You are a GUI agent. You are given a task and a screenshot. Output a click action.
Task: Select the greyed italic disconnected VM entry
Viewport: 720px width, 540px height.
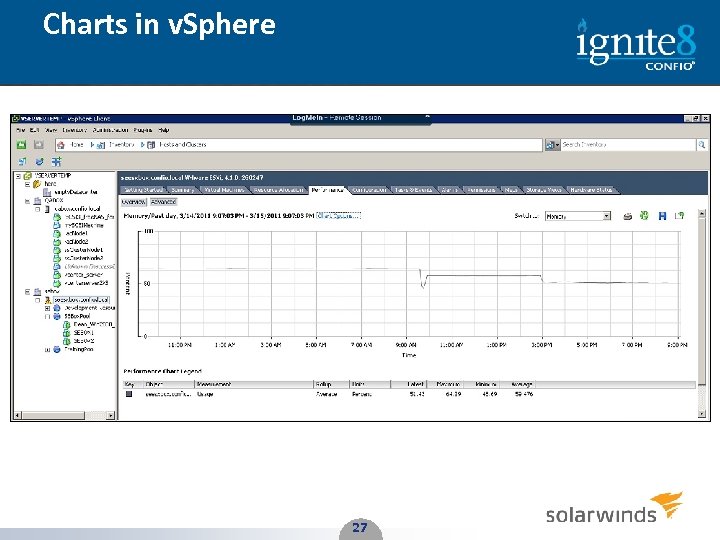point(89,266)
